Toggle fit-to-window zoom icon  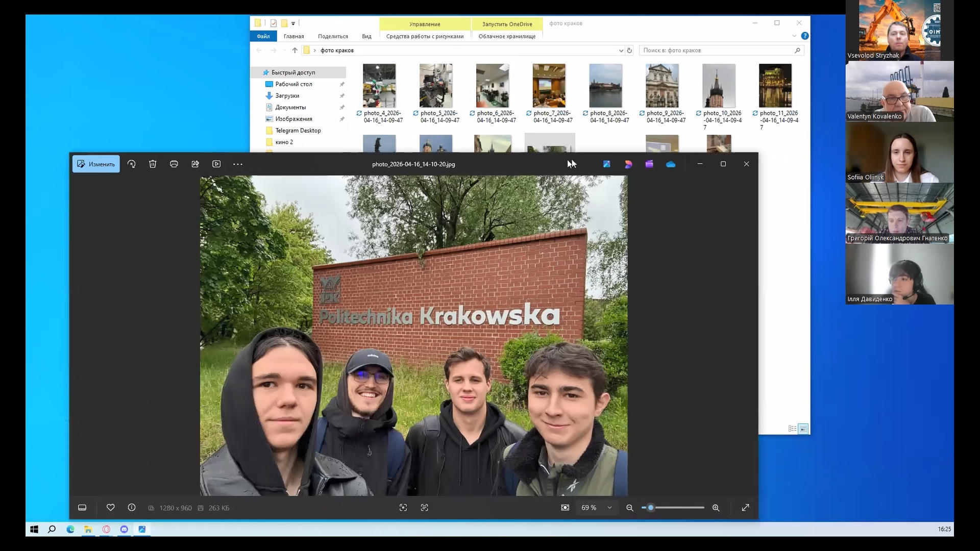565,508
